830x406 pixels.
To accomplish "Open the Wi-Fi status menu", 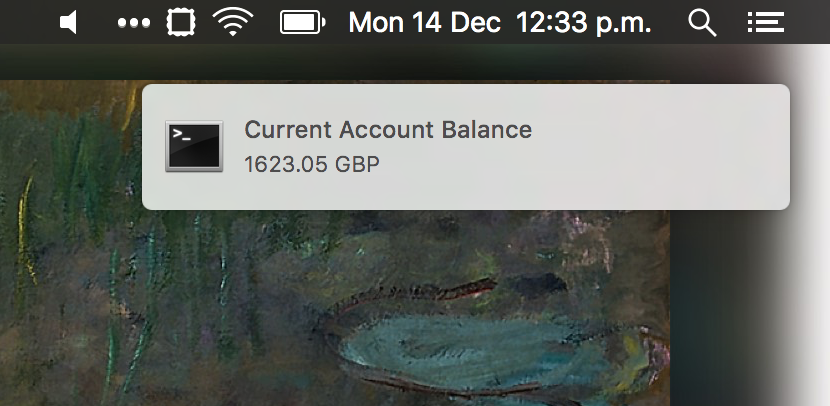I will coord(233,23).
